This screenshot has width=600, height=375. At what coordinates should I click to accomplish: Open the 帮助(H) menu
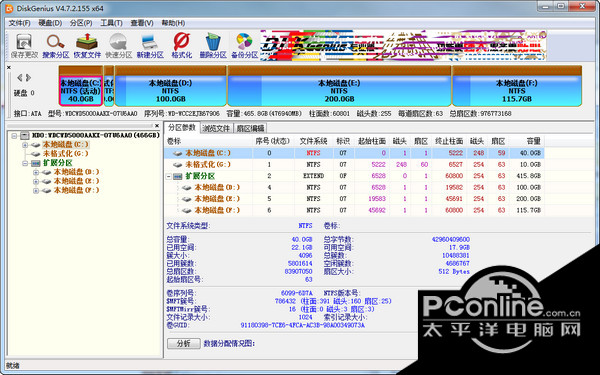[173, 23]
